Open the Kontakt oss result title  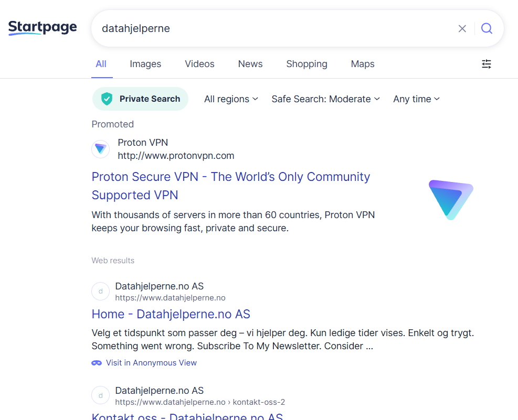pyautogui.click(x=187, y=416)
